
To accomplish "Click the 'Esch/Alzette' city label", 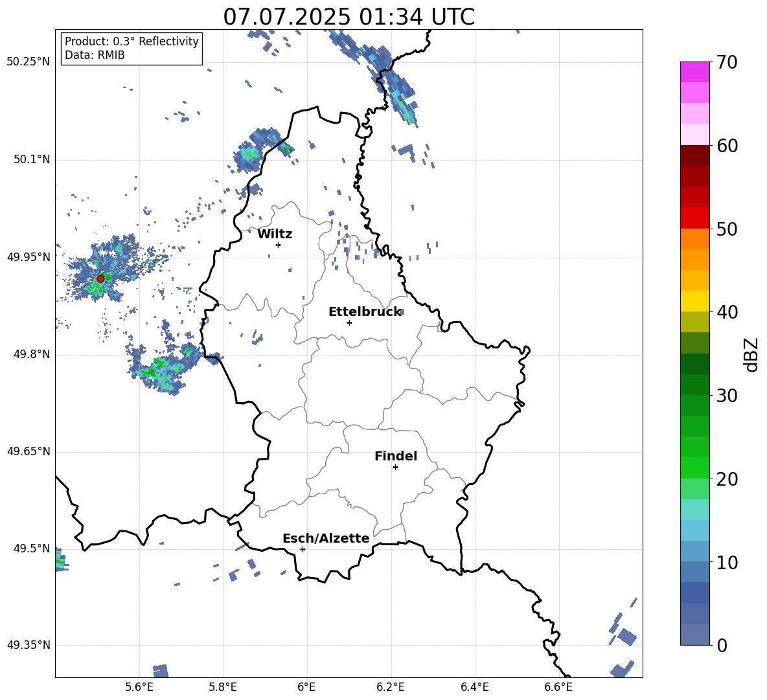I will (326, 538).
